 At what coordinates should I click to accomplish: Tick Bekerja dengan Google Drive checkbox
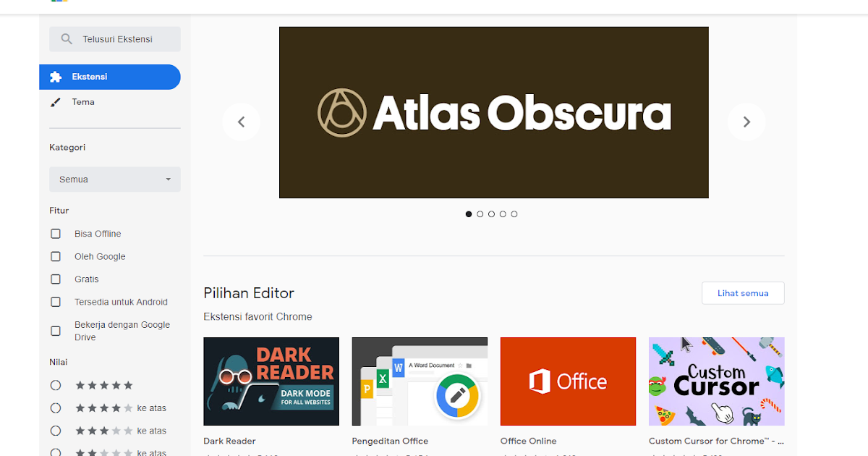pyautogui.click(x=56, y=331)
